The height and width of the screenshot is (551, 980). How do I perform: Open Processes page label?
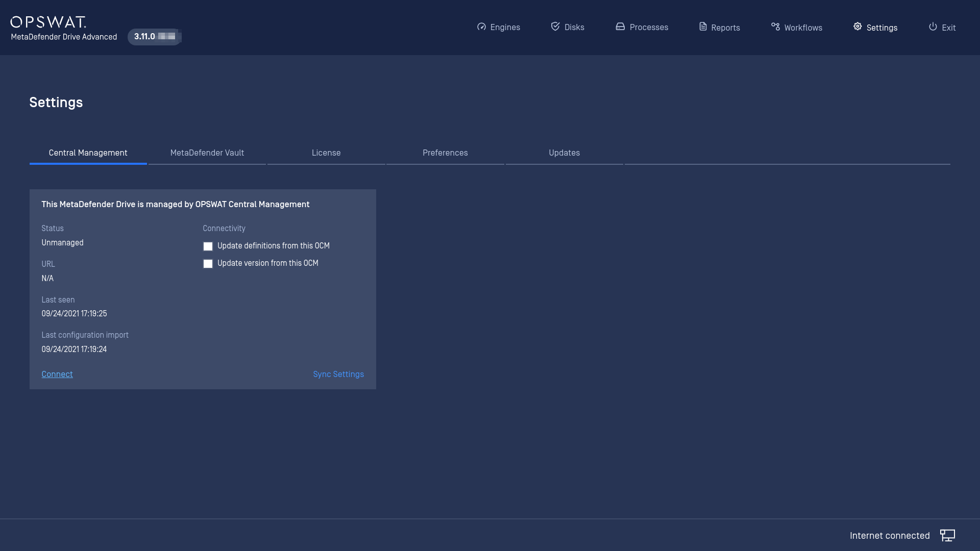pos(649,28)
